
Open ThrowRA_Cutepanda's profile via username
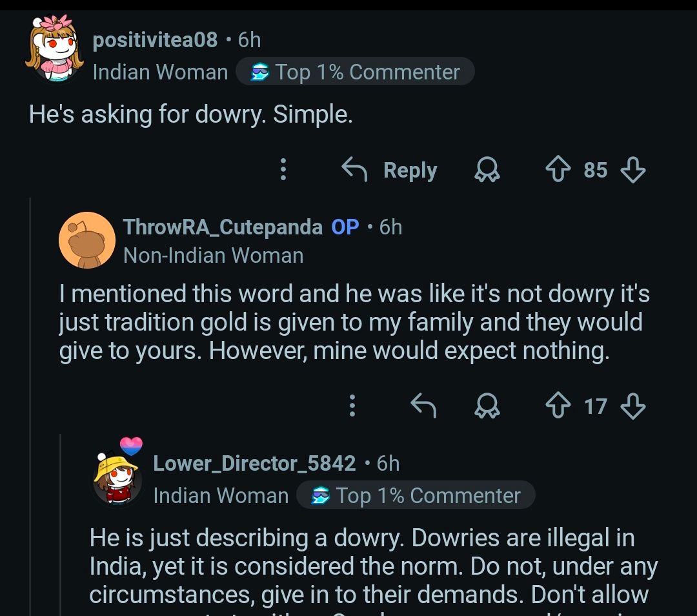[x=223, y=227]
